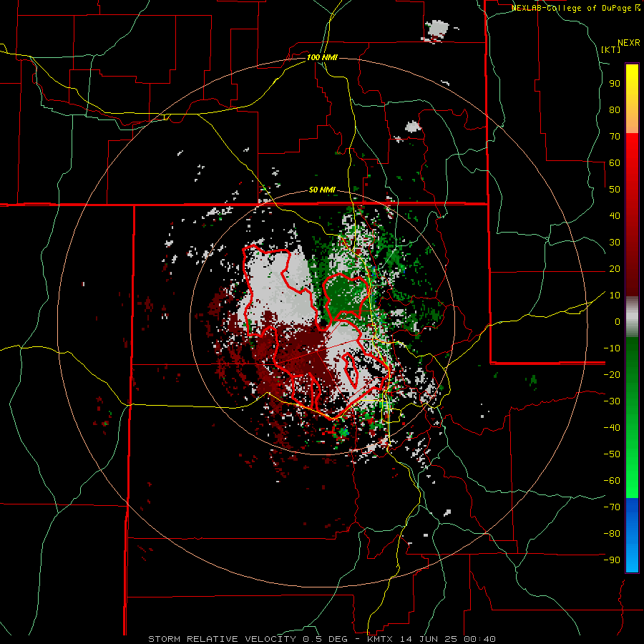This screenshot has width=644, height=644.
Task: Click the -70 value on the velocity scale
Action: [x=612, y=507]
